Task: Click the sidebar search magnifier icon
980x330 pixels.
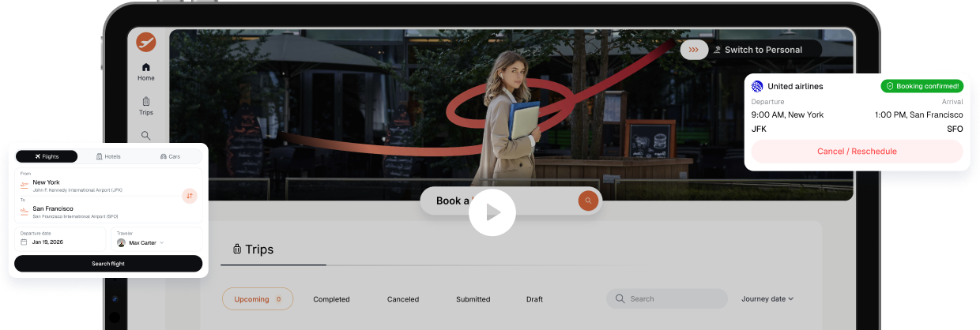Action: 146,136
